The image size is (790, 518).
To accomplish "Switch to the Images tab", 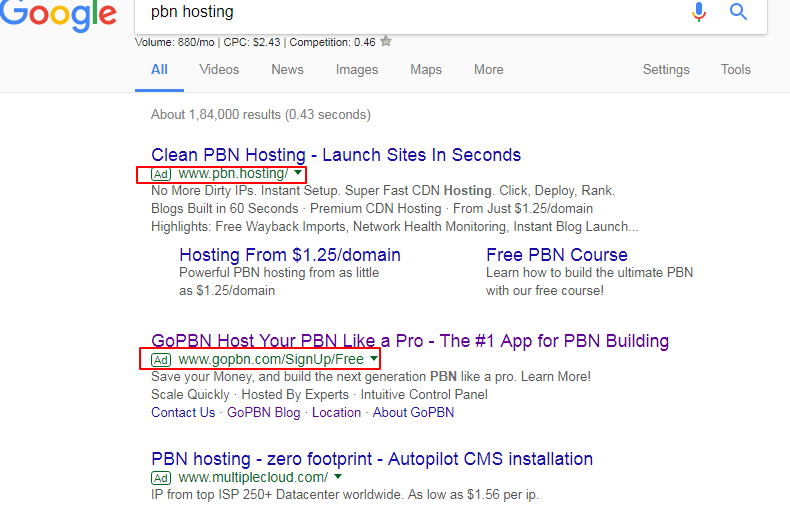I will pos(357,70).
